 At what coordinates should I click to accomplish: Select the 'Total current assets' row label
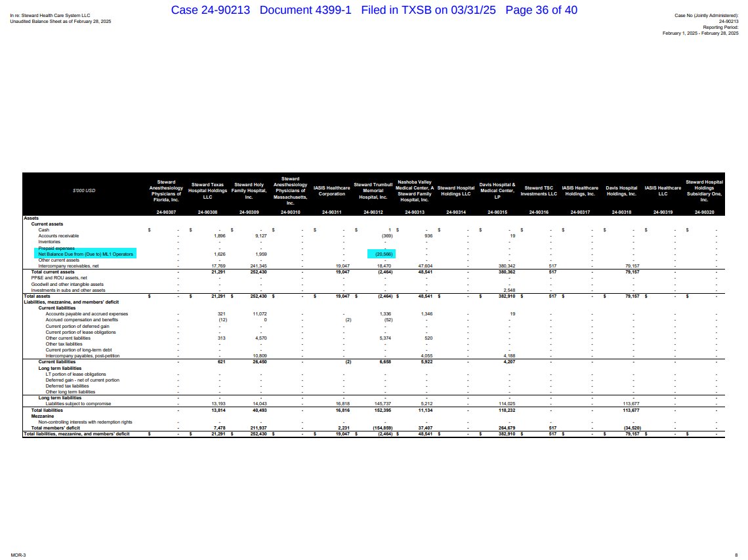(52, 272)
